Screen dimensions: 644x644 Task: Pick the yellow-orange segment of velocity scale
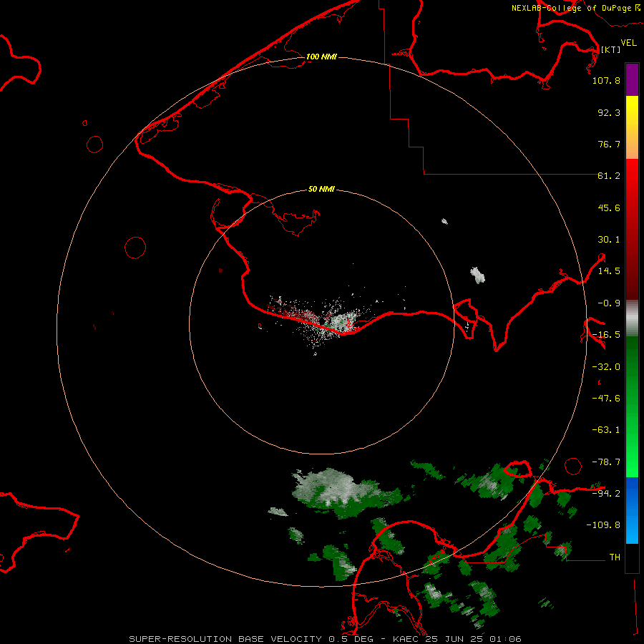[x=632, y=127]
